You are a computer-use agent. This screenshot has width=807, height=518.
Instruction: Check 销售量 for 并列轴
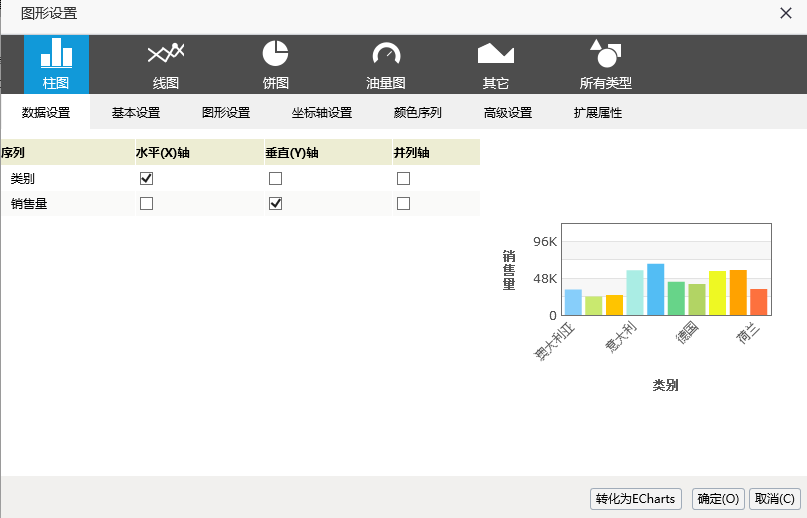coord(404,203)
